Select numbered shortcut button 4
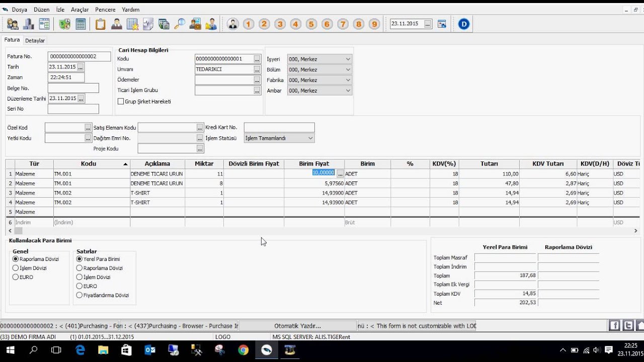This screenshot has width=644, height=362. [295, 24]
